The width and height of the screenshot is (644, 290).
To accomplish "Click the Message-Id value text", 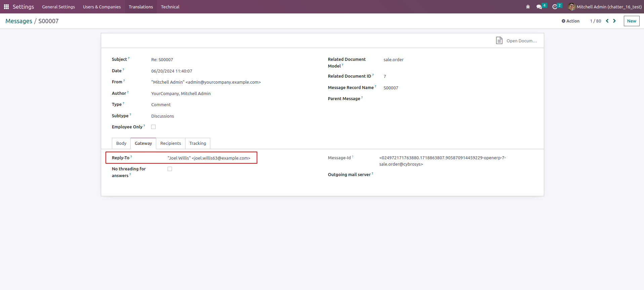I will pyautogui.click(x=442, y=161).
